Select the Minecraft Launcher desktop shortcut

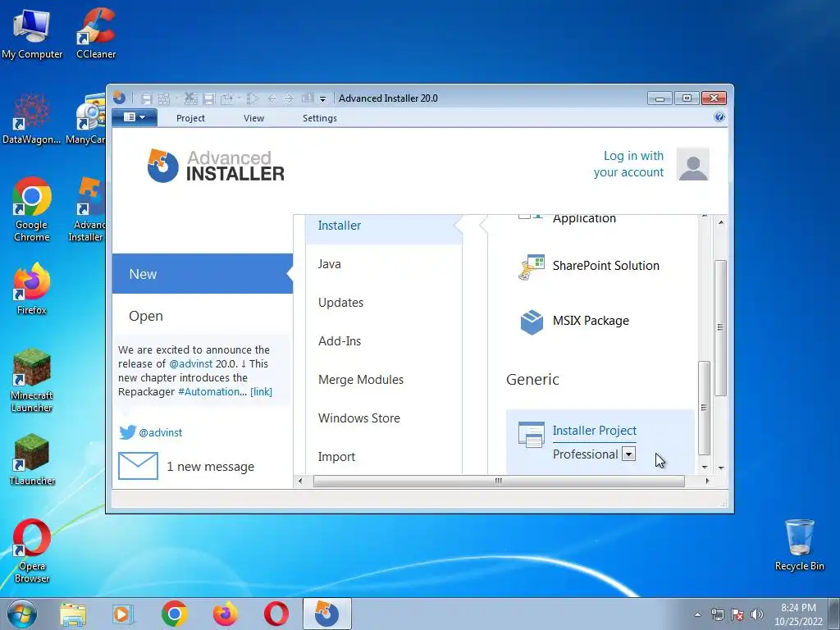coord(32,381)
